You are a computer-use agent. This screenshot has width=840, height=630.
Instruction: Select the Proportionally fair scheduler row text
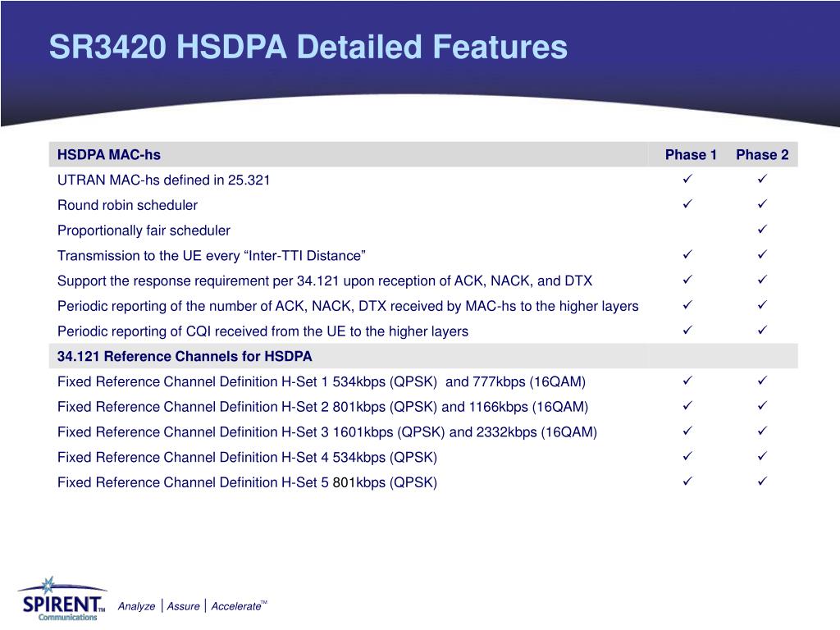coord(144,231)
